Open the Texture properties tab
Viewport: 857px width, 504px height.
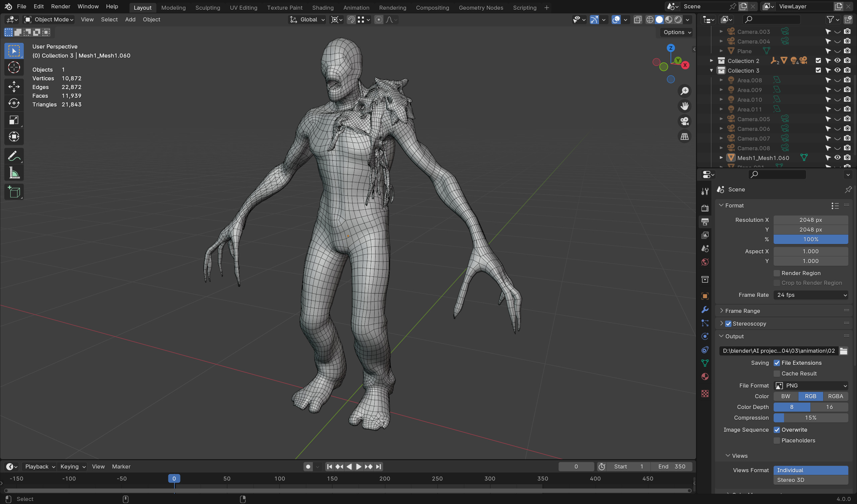click(x=705, y=394)
